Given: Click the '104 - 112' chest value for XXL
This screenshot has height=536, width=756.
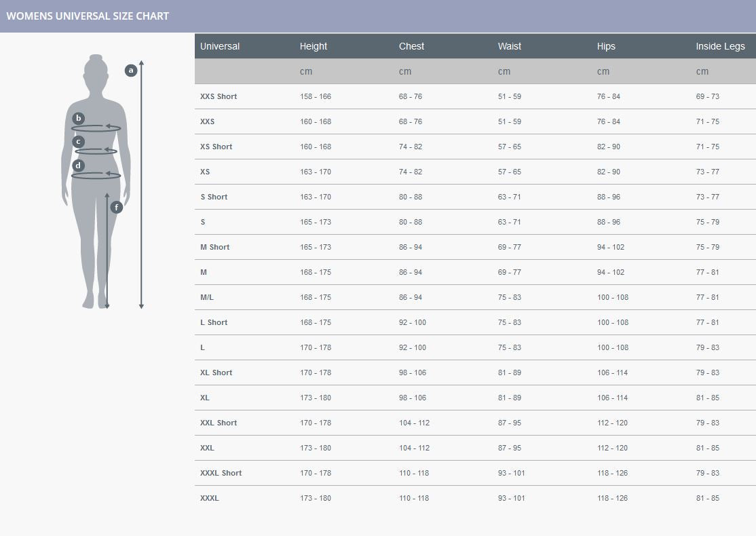Looking at the screenshot, I should 414,448.
